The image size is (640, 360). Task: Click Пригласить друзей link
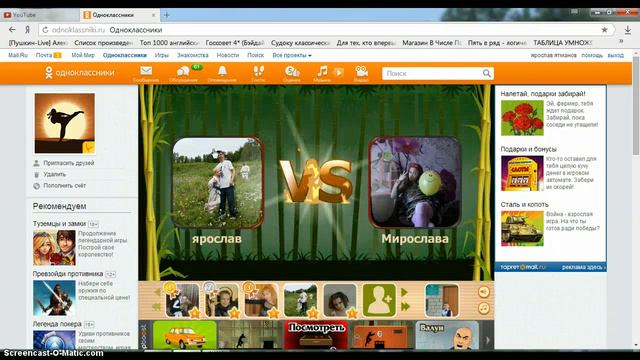[x=69, y=163]
